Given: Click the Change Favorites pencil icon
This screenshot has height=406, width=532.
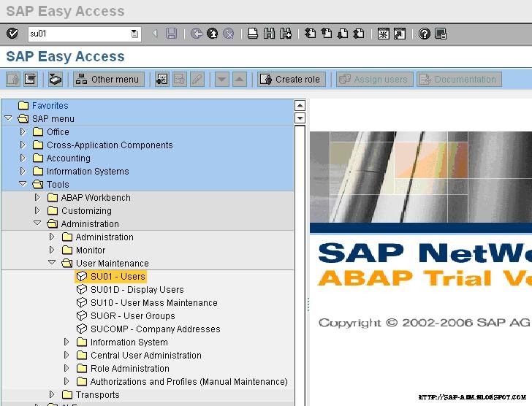Looking at the screenshot, I should [x=197, y=80].
